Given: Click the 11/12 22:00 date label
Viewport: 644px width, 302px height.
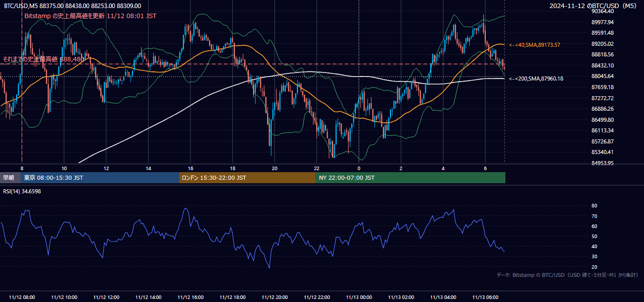Looking at the screenshot, I should click(x=316, y=297).
